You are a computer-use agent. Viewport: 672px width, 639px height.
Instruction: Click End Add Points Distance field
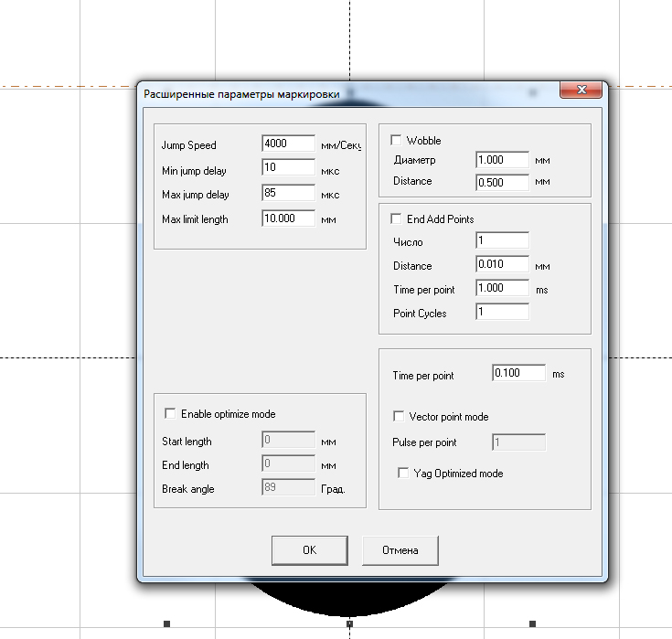pos(502,265)
